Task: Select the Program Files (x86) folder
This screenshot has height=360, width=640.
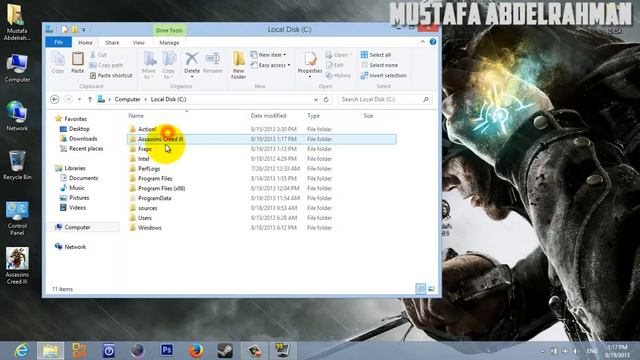Action: point(162,189)
